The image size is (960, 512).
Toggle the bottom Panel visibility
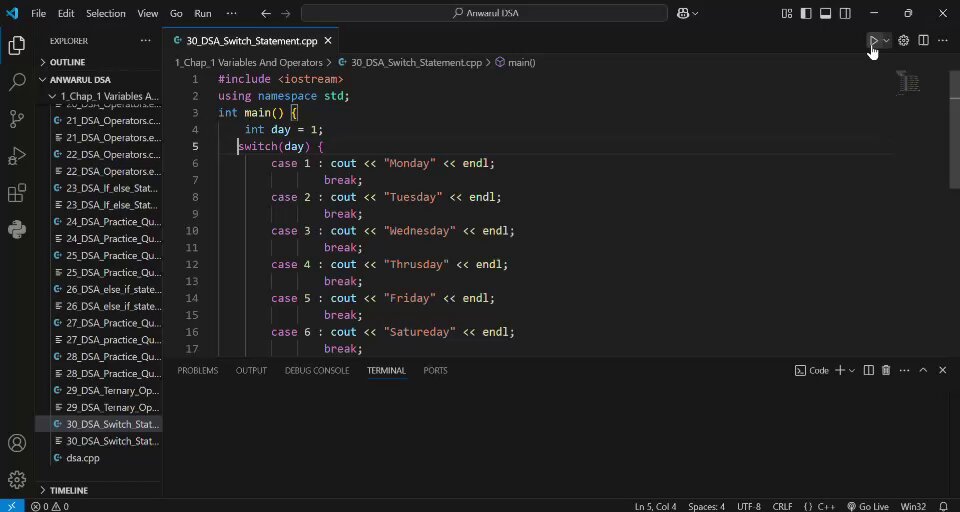(x=825, y=13)
